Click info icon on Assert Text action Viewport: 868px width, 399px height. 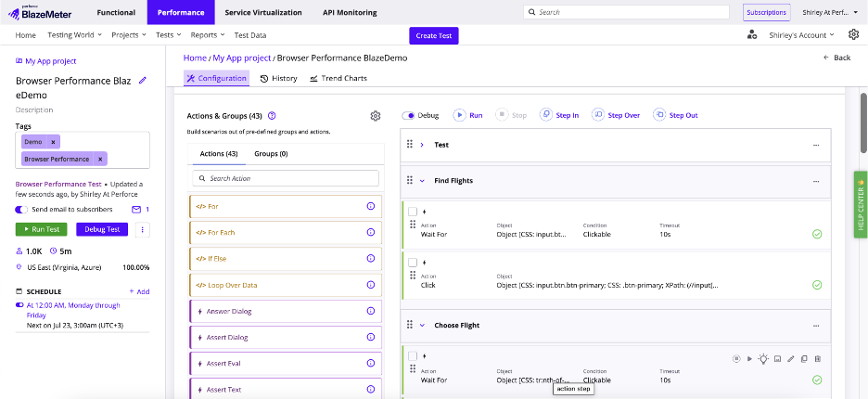tap(371, 389)
